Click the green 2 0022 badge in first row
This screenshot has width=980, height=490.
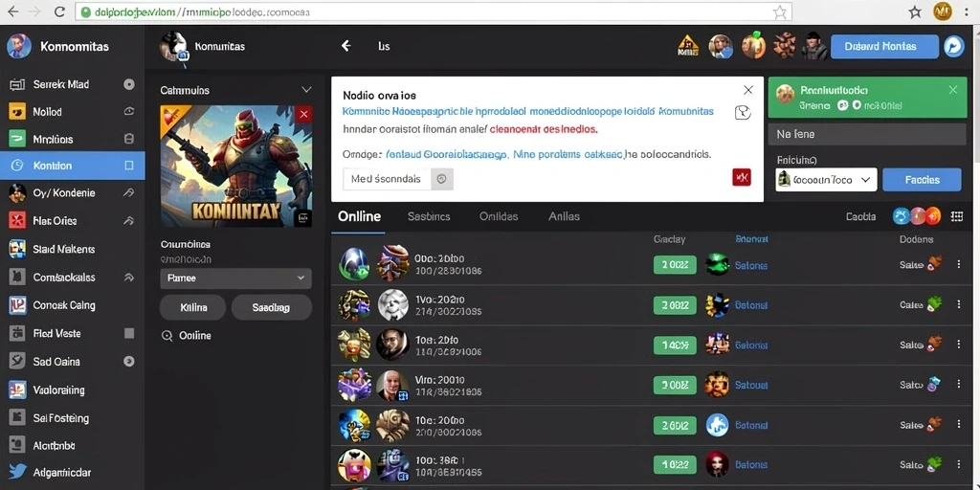(675, 265)
